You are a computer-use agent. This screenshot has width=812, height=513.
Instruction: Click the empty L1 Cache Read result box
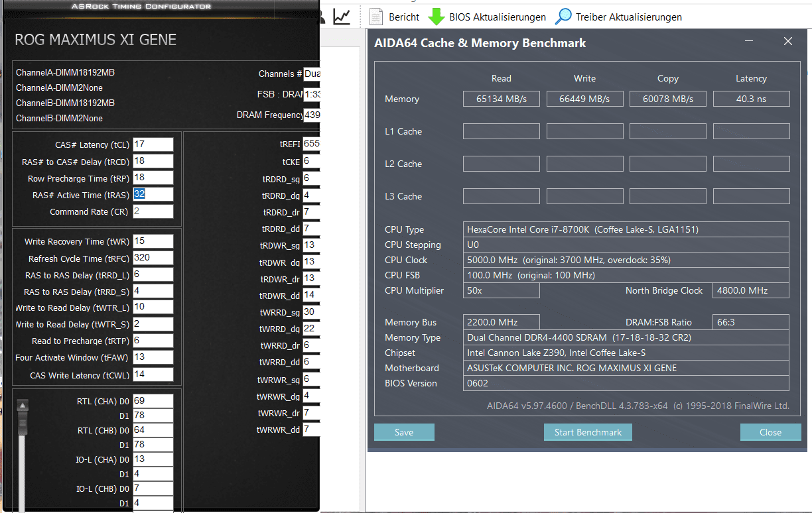coord(501,131)
